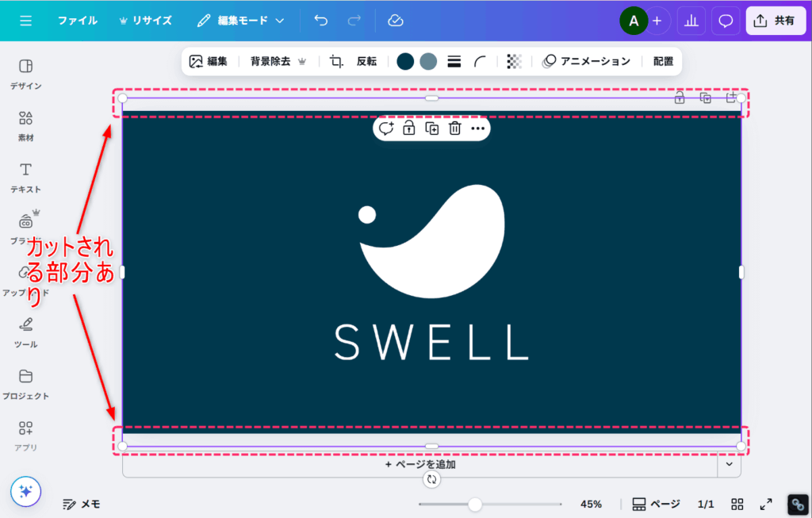Viewport: 812px width, 518px height.
Task: Adjust the zoom slider
Action: coord(475,504)
